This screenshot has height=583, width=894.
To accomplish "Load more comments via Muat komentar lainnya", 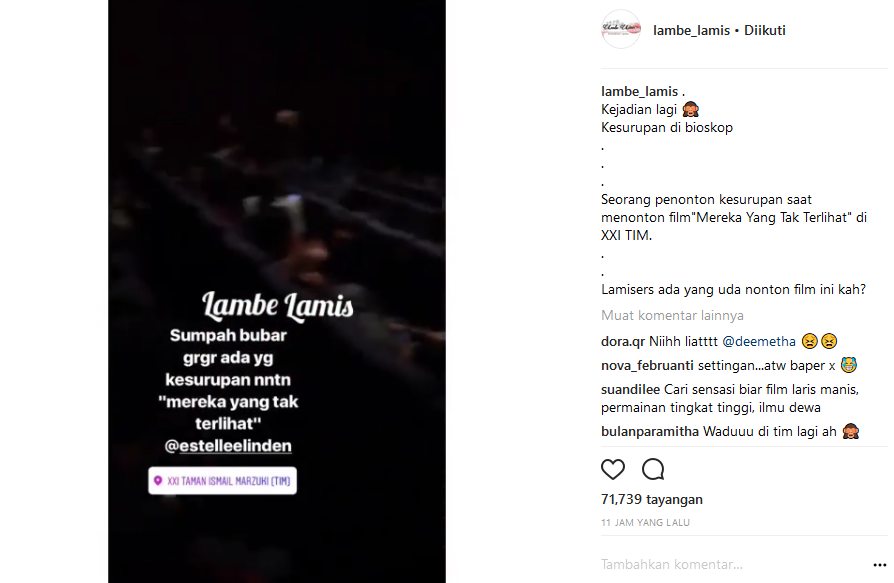I will [x=672, y=315].
